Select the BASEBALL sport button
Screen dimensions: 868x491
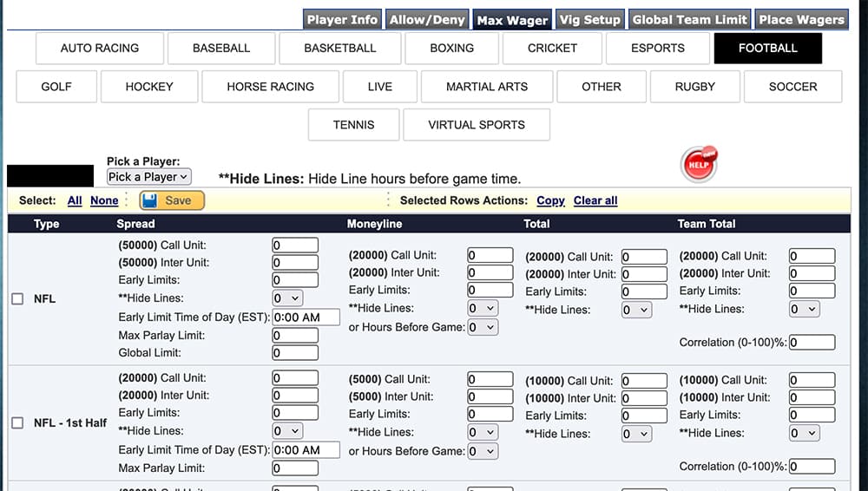click(x=221, y=49)
